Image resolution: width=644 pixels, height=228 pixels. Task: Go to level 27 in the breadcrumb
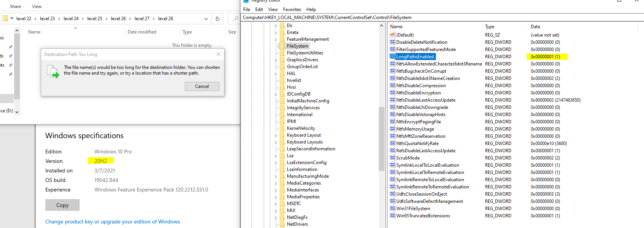coord(142,18)
